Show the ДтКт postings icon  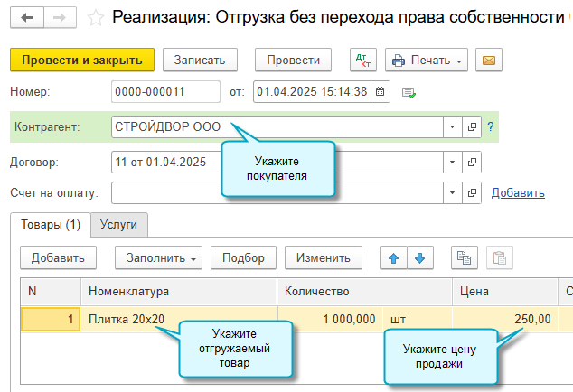[363, 60]
